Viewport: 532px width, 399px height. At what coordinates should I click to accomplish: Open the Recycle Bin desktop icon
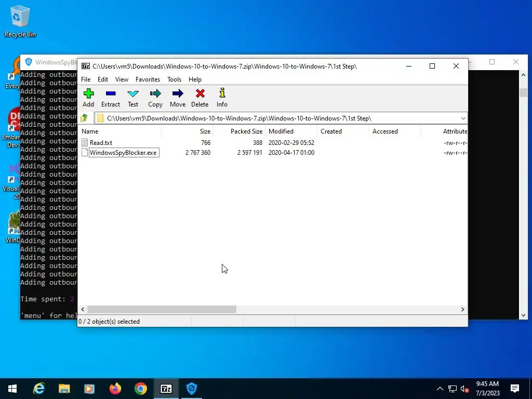(x=20, y=21)
